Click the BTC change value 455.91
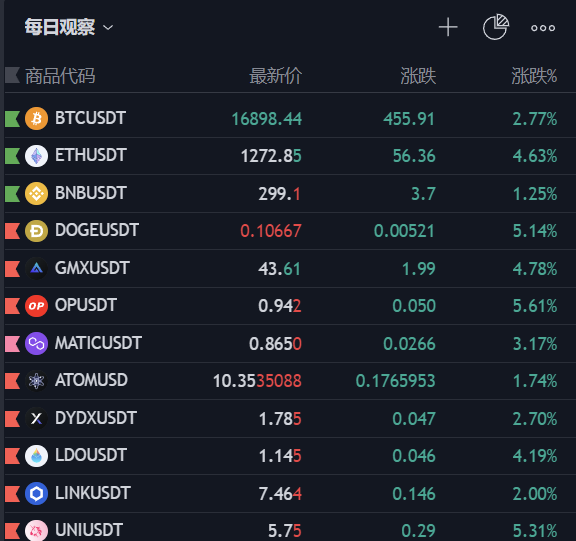576x541 pixels. (x=409, y=119)
